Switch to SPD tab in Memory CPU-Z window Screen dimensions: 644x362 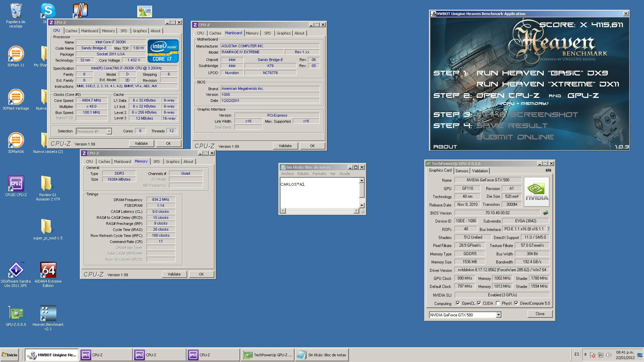coord(157,162)
